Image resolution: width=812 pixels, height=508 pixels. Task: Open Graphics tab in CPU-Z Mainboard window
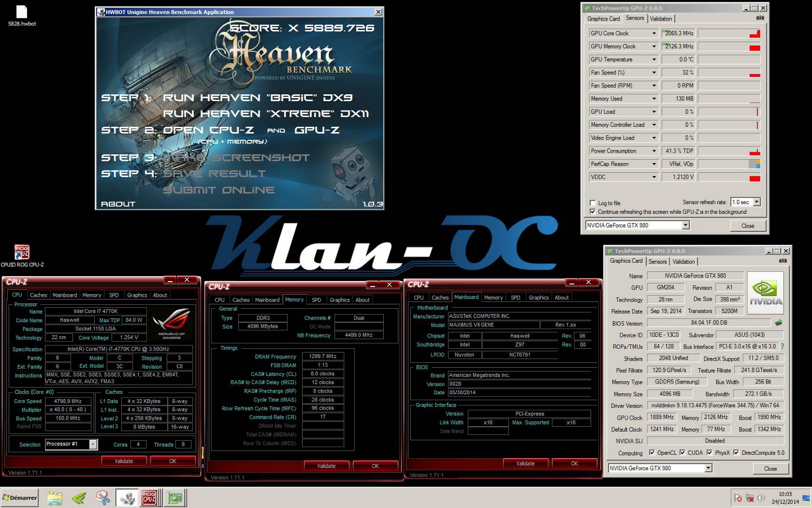tap(539, 297)
